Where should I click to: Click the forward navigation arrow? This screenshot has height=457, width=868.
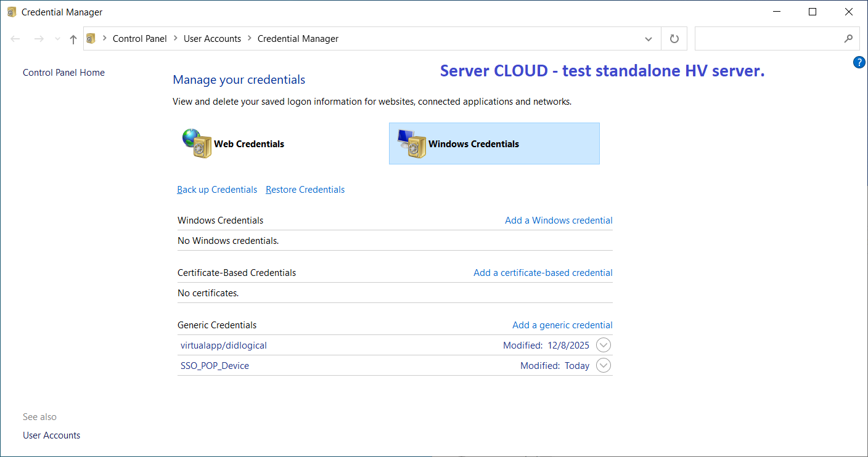pos(39,39)
